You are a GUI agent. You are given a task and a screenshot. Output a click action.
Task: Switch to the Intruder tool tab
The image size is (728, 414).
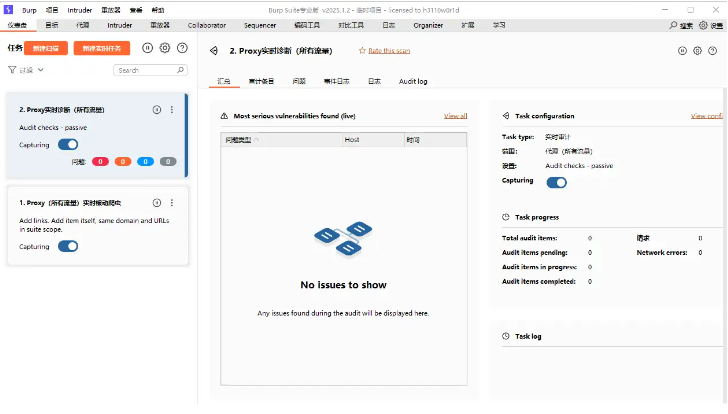pos(119,26)
